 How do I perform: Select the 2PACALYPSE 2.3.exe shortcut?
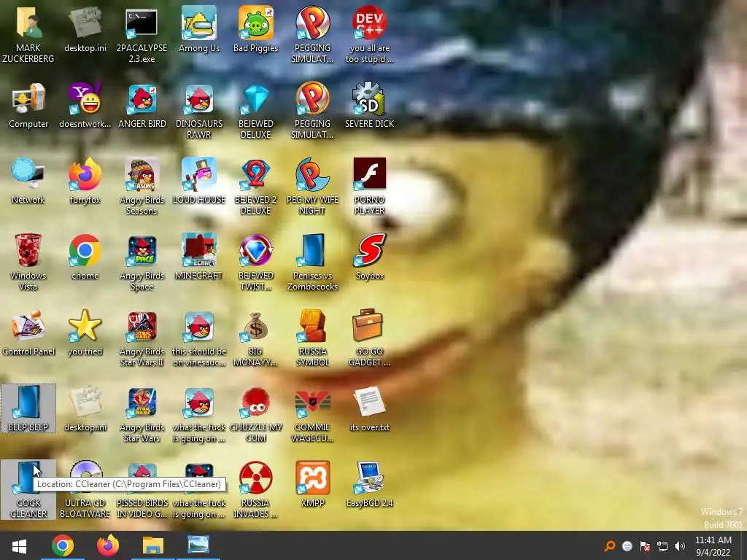point(142,23)
